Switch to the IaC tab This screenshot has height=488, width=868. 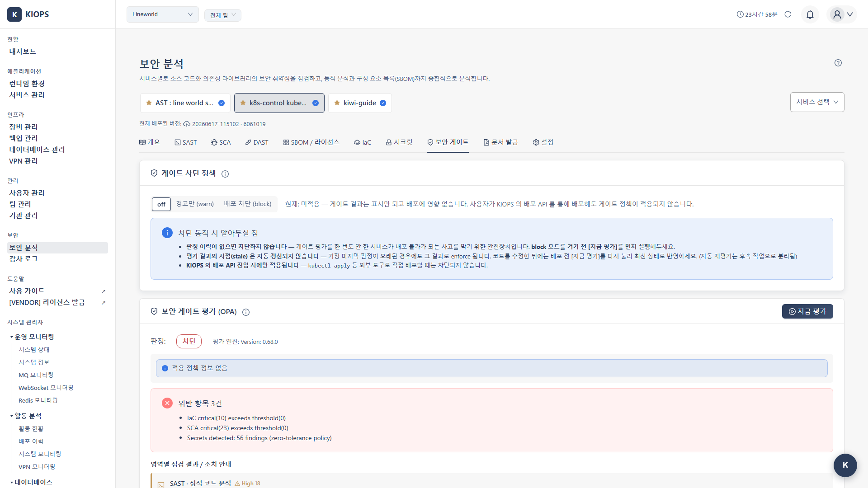click(362, 142)
